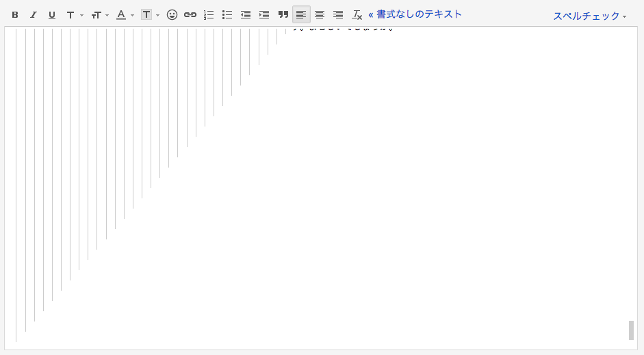The height and width of the screenshot is (355, 644).
Task: Align text to the right
Action: coord(338,14)
